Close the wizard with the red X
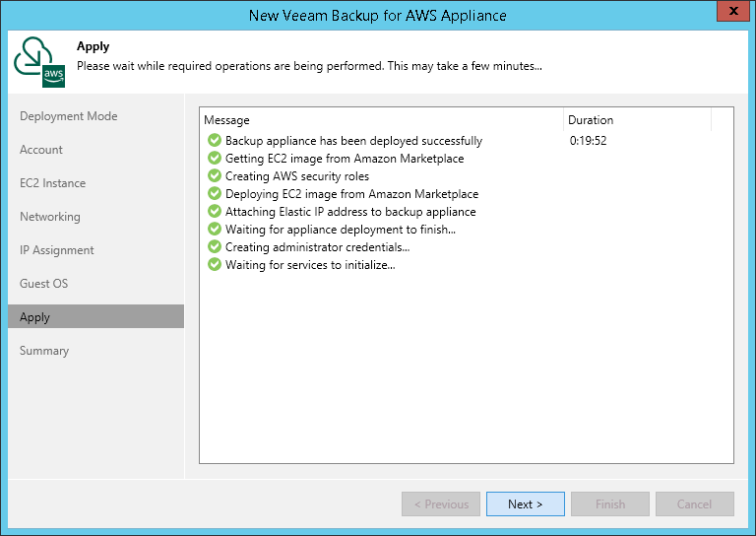 click(732, 11)
